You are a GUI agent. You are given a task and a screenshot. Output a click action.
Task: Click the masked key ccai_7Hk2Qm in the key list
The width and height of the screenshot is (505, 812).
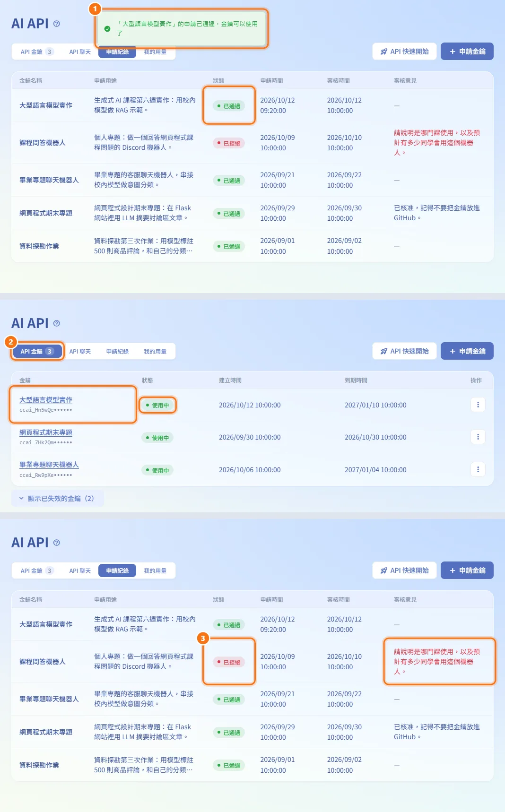46,442
